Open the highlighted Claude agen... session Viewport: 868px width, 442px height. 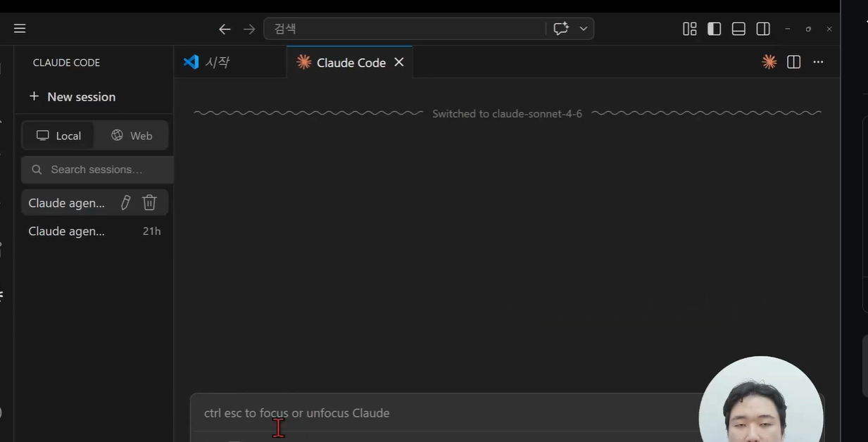[x=67, y=203]
